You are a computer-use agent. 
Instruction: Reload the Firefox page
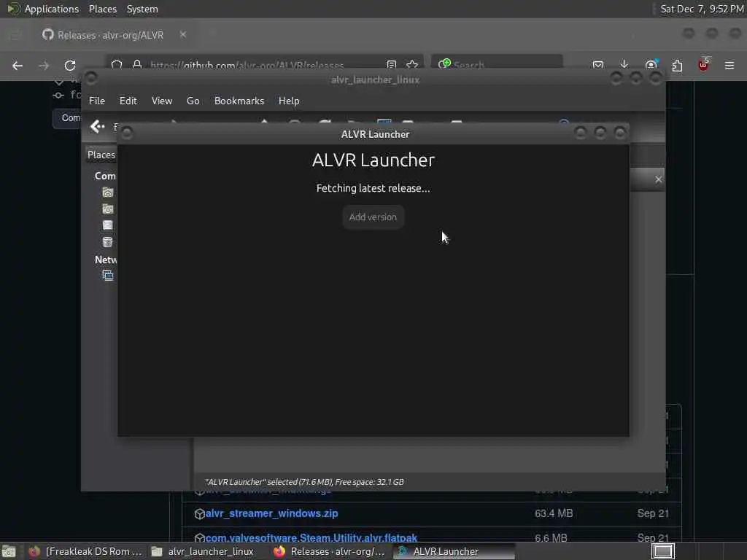[70, 66]
